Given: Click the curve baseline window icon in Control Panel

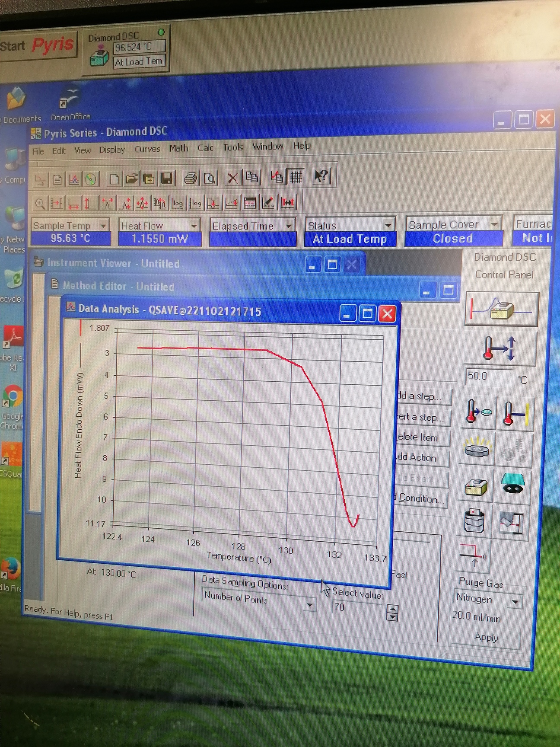Looking at the screenshot, I should pyautogui.click(x=512, y=522).
